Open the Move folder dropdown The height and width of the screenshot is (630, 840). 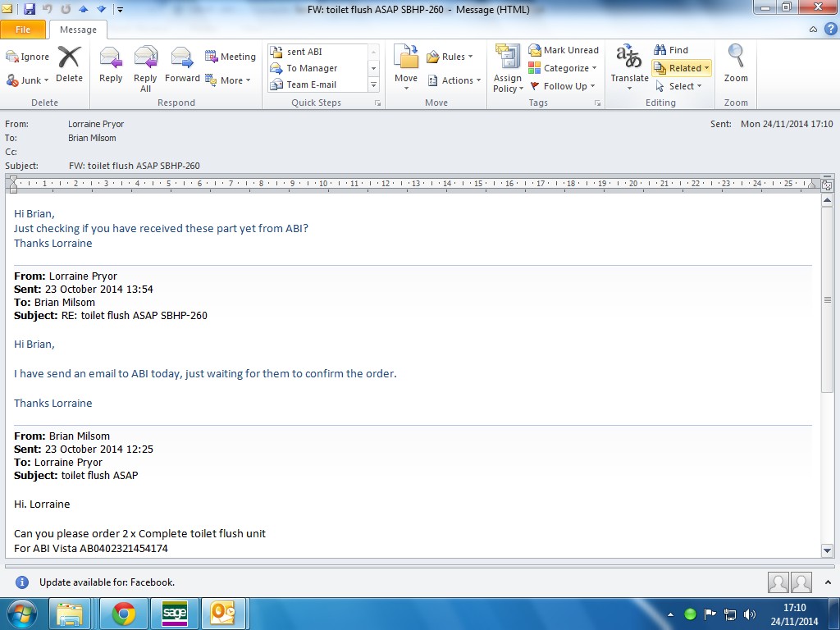click(406, 68)
